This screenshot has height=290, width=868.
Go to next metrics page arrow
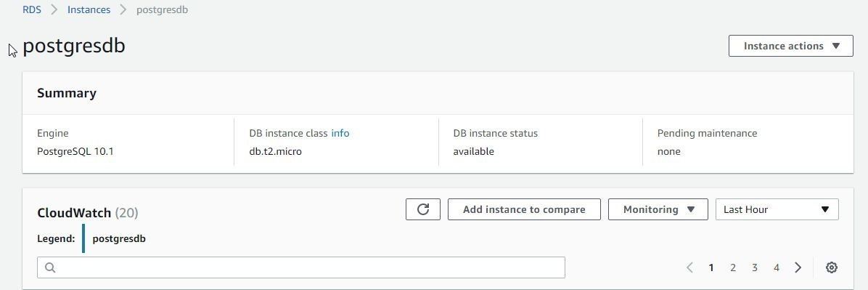tap(798, 267)
